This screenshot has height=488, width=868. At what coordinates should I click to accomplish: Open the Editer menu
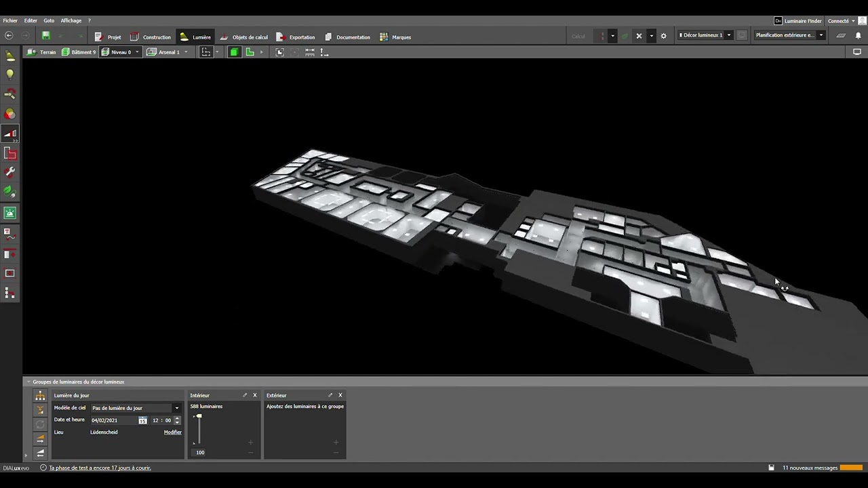click(x=31, y=21)
